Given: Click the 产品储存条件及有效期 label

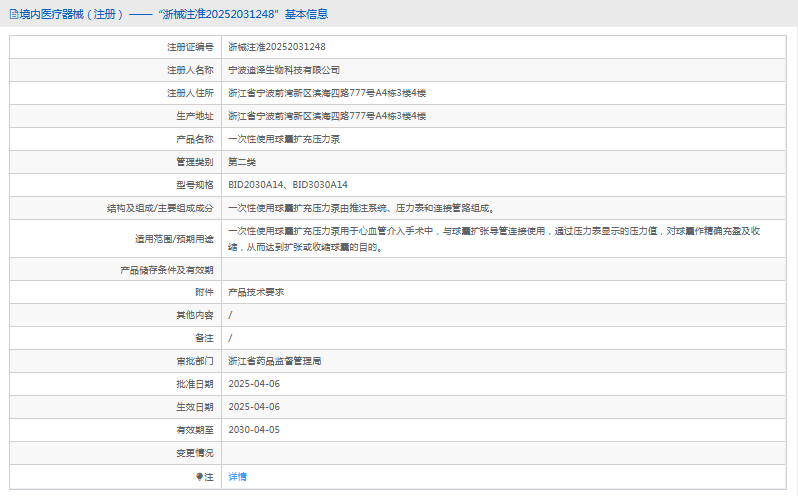Looking at the screenshot, I should click(x=167, y=270).
